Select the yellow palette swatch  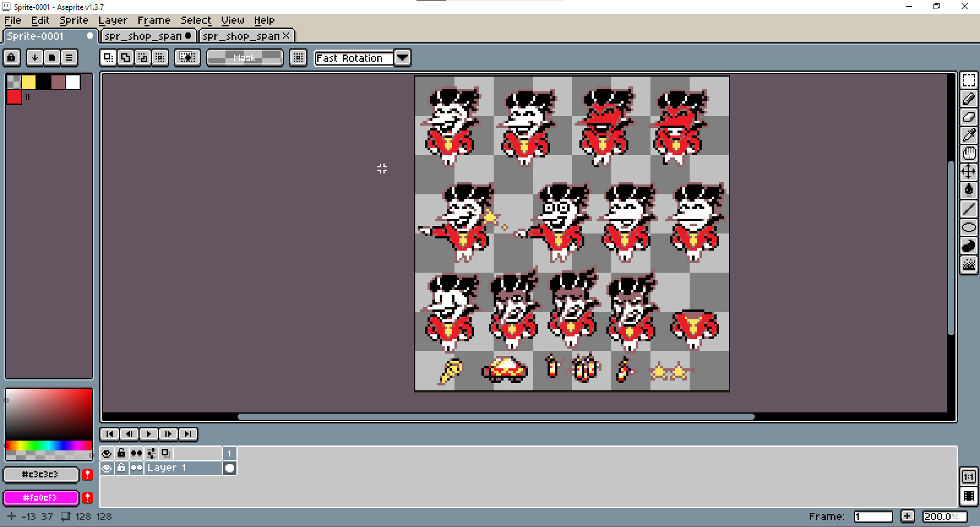point(29,82)
